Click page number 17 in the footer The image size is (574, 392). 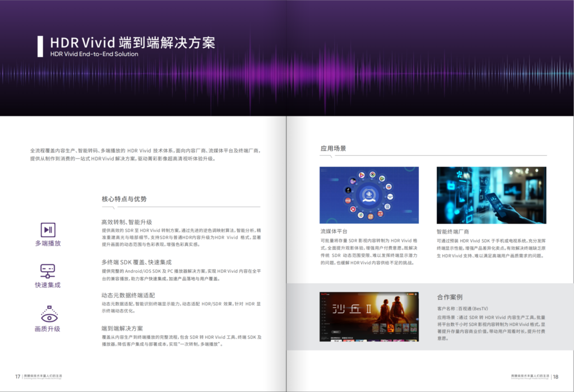pos(18,376)
